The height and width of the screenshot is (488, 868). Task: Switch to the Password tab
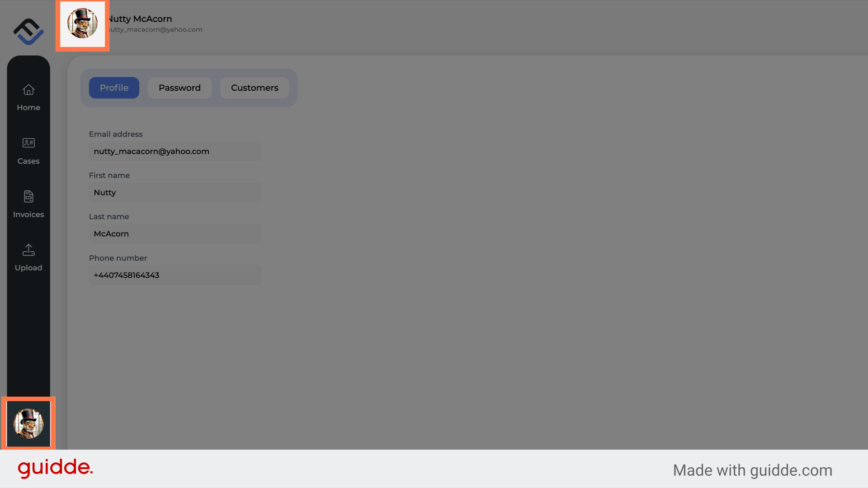click(179, 88)
